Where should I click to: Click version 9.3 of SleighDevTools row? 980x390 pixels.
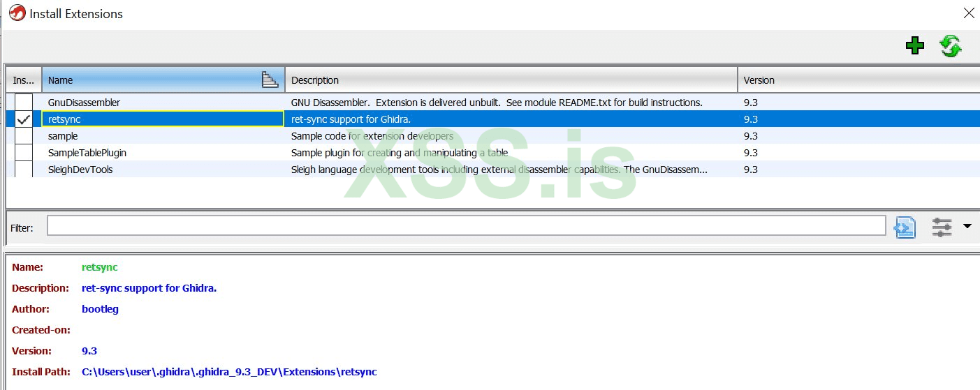point(751,170)
